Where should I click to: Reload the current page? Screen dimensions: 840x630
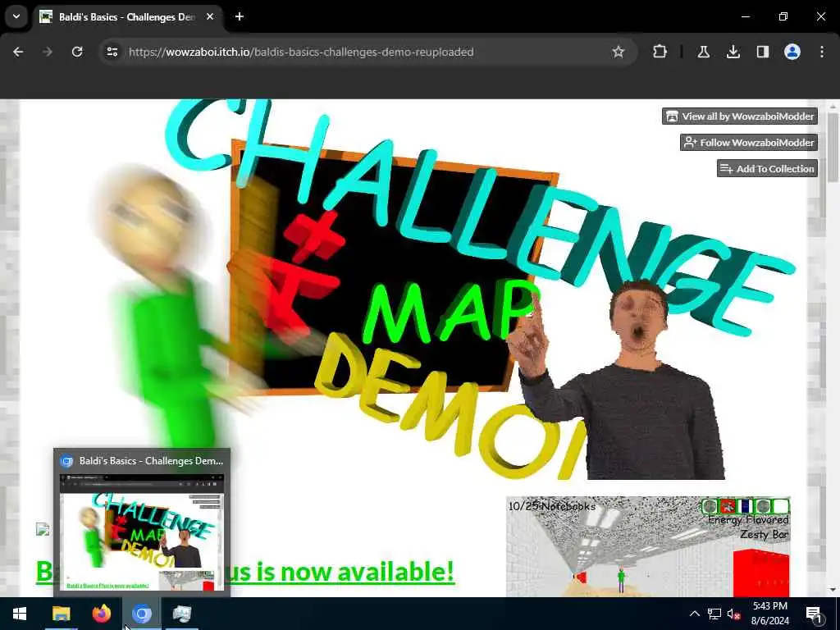click(x=77, y=52)
